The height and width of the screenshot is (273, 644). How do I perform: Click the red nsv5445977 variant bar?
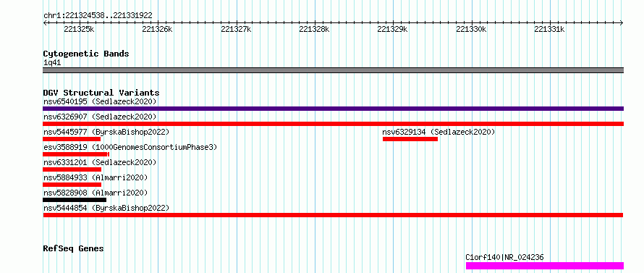[72, 139]
